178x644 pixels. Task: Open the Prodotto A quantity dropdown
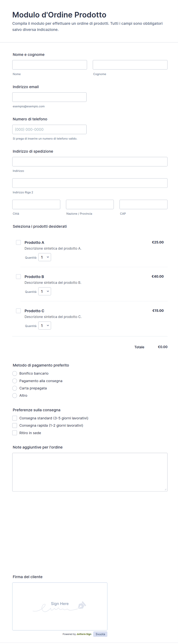[x=45, y=257]
